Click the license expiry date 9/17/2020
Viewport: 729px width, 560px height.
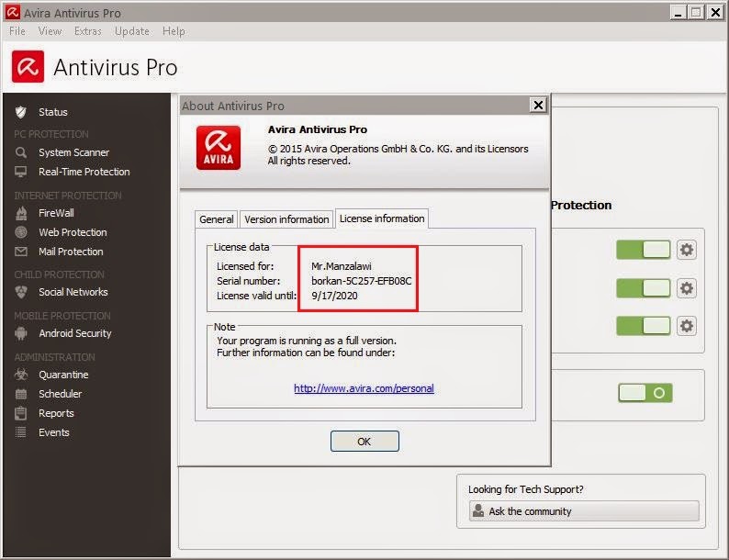[334, 296]
